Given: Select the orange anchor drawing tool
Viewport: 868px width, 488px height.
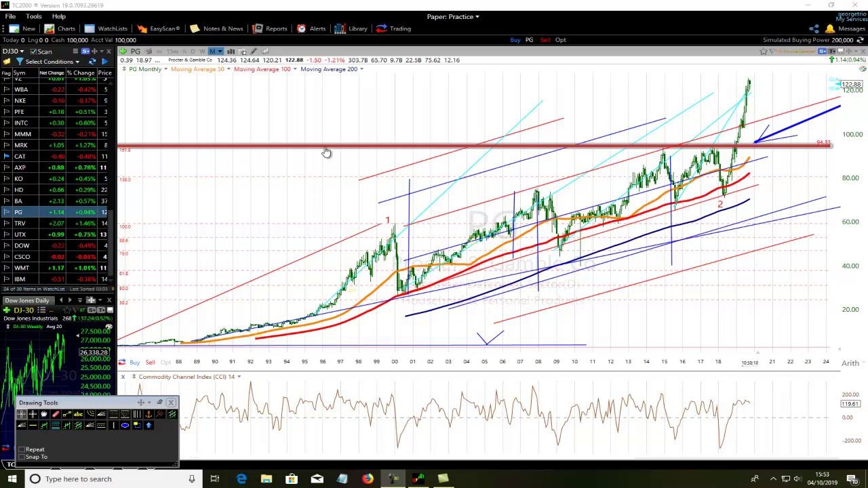Looking at the screenshot, I should tap(149, 414).
